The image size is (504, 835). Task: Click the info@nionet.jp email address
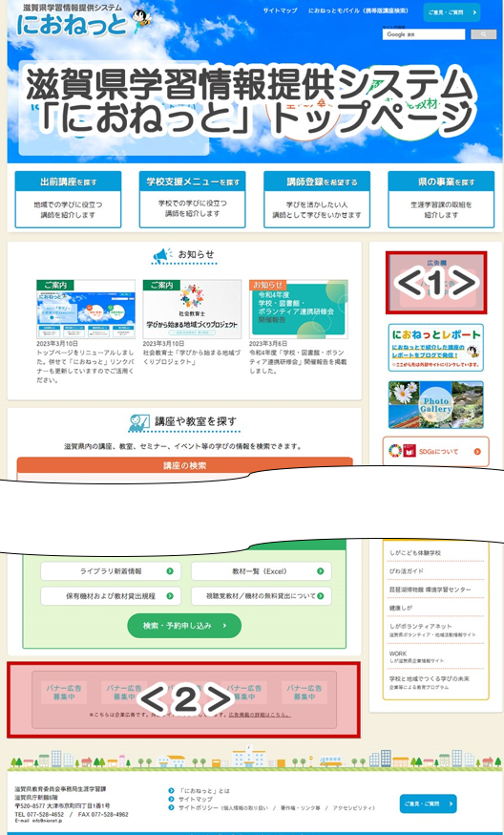coord(47,821)
